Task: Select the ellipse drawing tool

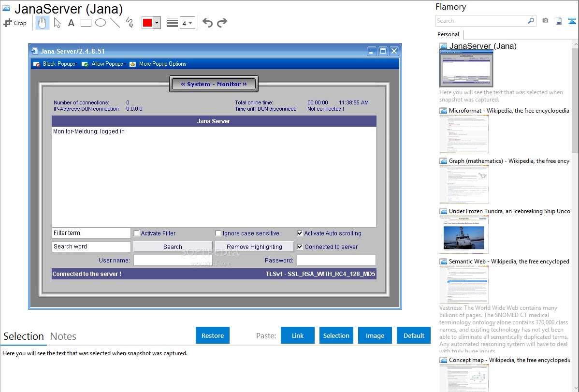Action: (x=101, y=23)
